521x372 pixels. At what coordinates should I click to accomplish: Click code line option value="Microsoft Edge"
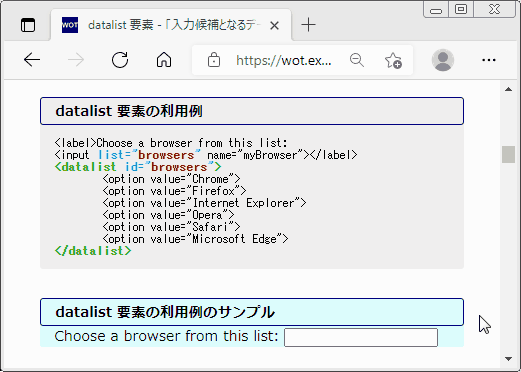point(195,239)
